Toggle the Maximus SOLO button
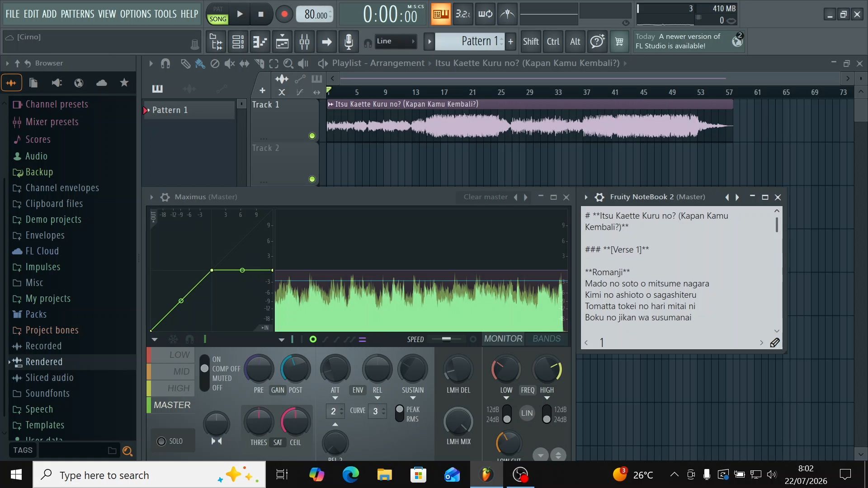Image resolution: width=868 pixels, height=488 pixels. (170, 441)
